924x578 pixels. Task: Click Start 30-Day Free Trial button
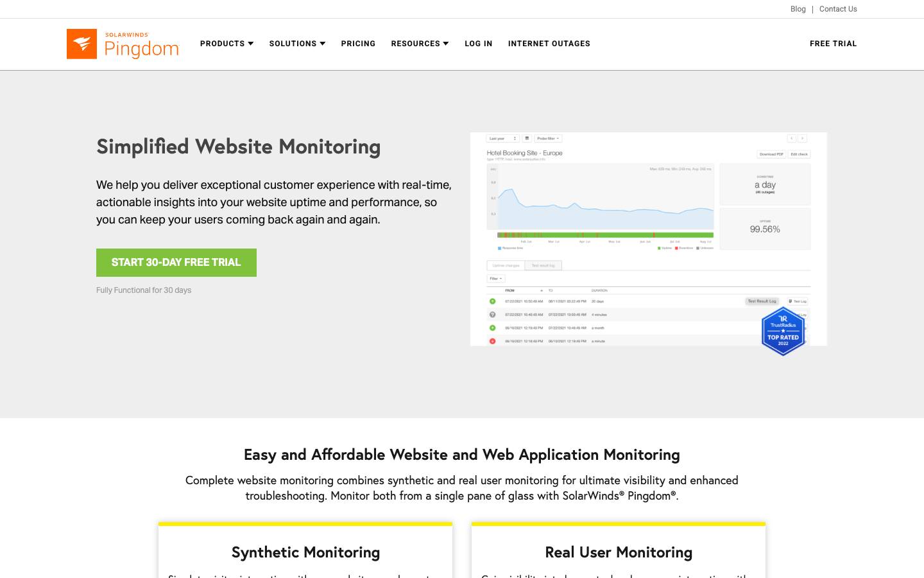[176, 263]
